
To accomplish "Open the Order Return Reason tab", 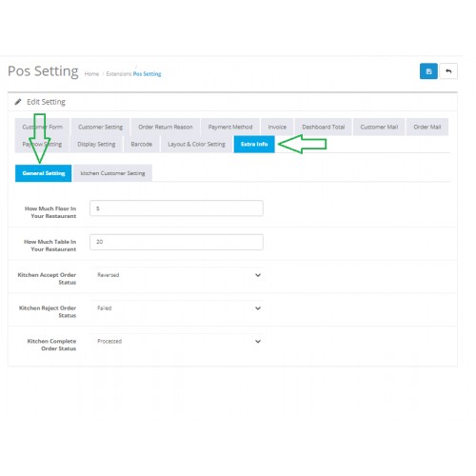I will pyautogui.click(x=166, y=127).
